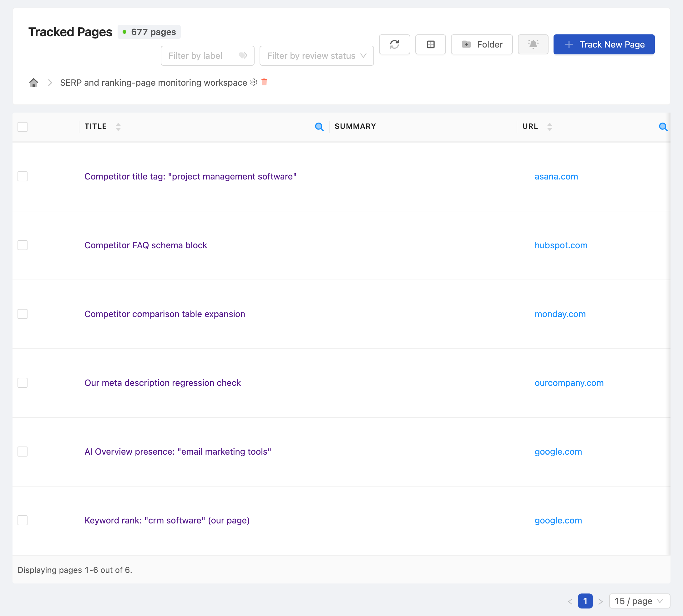Screen dimensions: 683x616
Task: Open Keyword rank "crm software" (our page)
Action: click(x=167, y=520)
